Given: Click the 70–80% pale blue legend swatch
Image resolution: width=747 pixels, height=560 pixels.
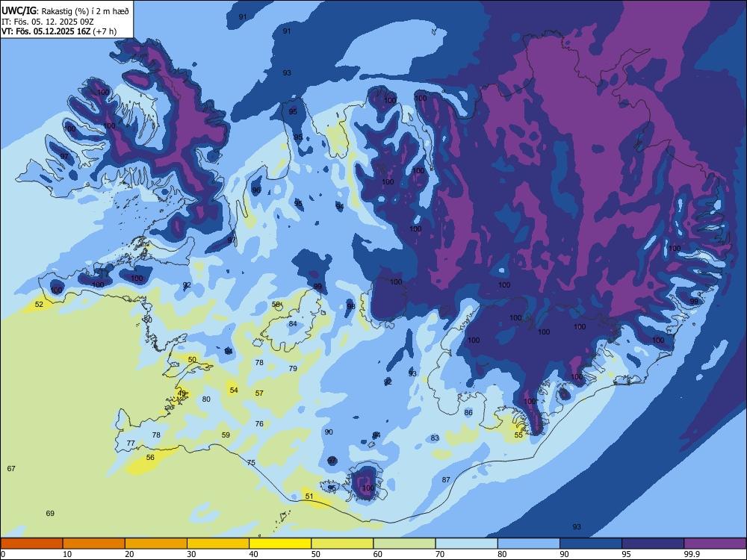Looking at the screenshot, I should pyautogui.click(x=466, y=544).
